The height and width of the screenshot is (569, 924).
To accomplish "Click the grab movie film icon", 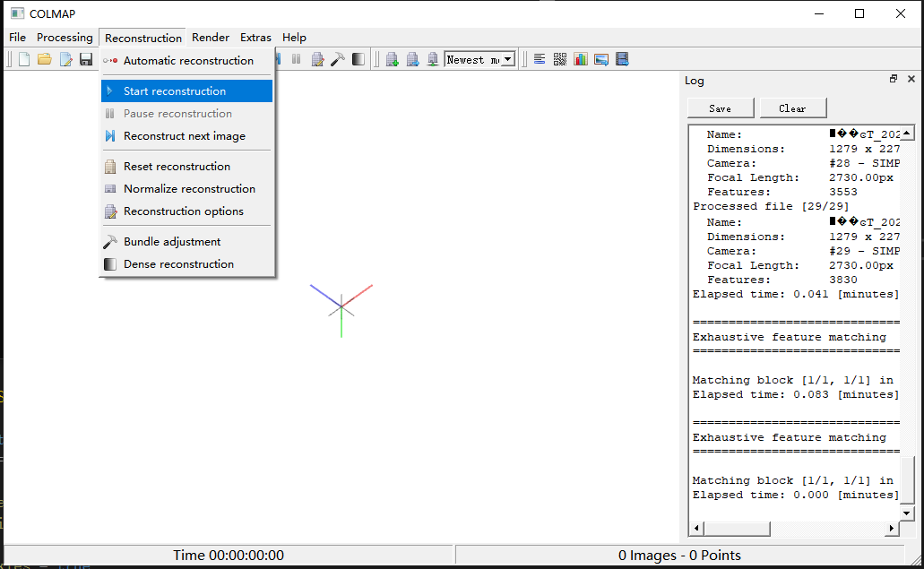I will (622, 59).
